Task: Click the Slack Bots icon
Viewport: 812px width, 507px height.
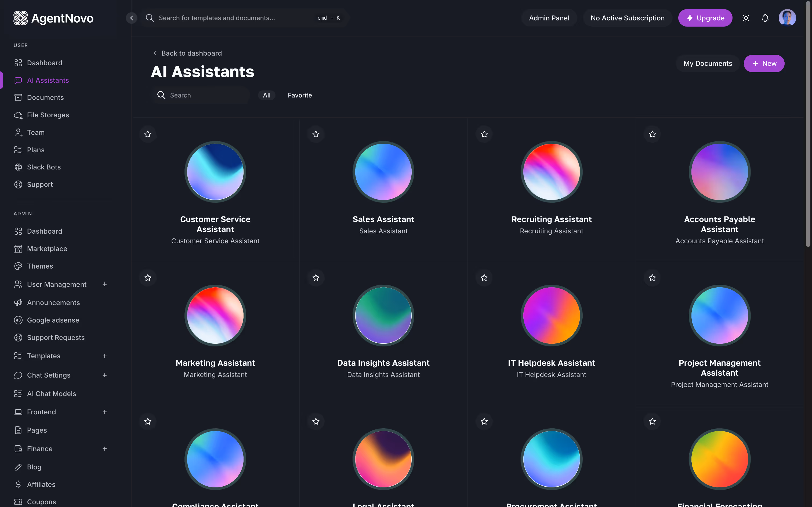Action: tap(18, 167)
